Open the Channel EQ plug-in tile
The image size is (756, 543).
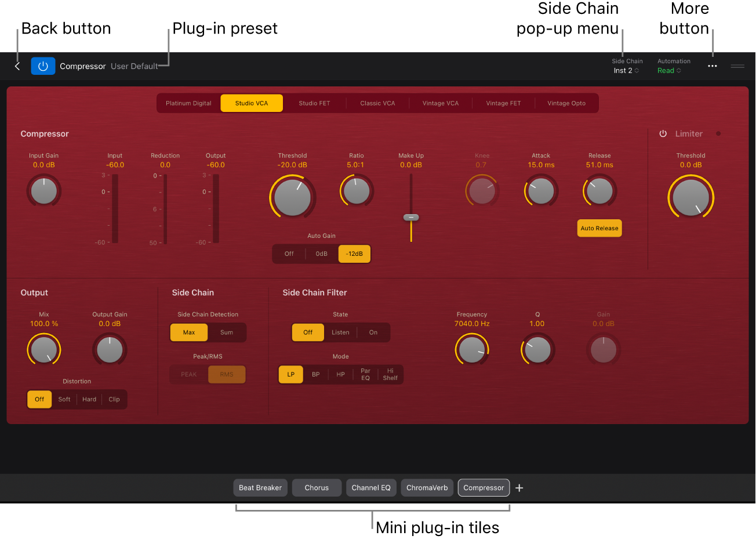(371, 488)
